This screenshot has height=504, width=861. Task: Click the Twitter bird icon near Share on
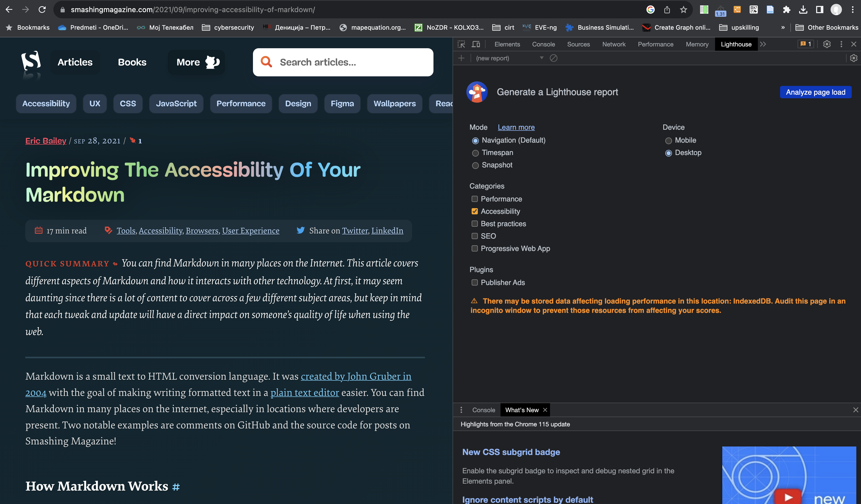[301, 230]
